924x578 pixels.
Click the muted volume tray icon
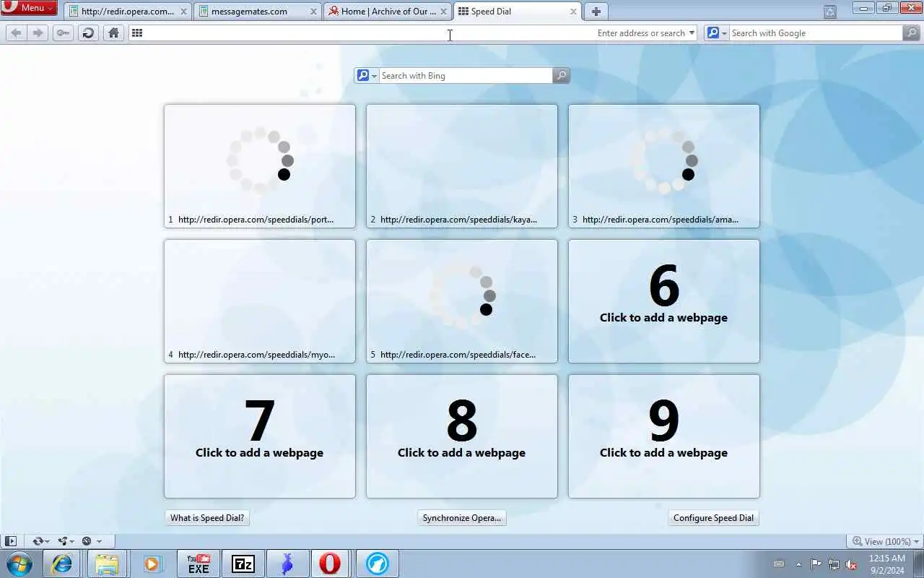click(851, 564)
